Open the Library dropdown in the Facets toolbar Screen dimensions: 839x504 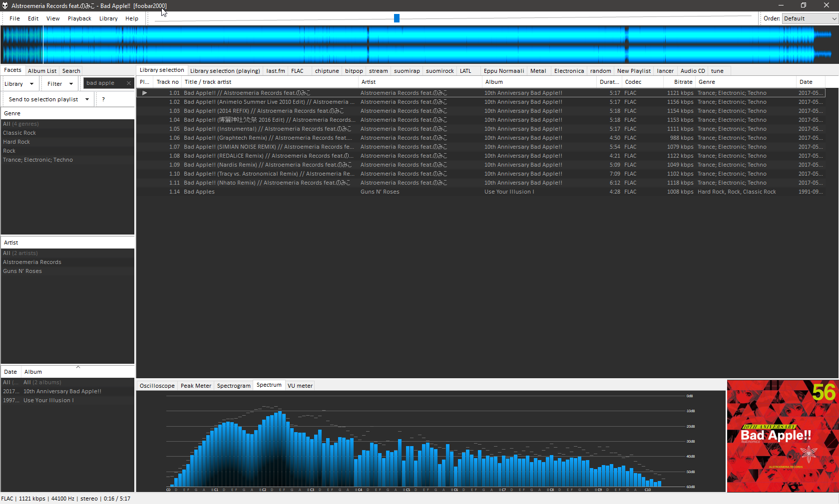[x=19, y=84]
